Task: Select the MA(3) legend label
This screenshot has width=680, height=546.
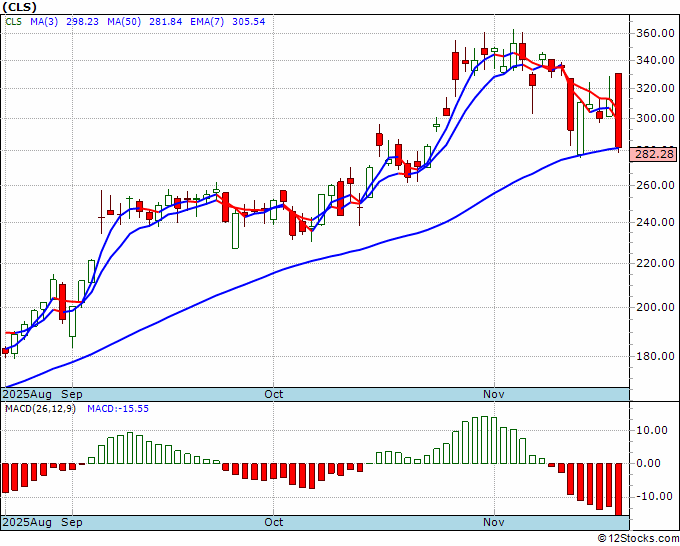Action: pos(44,22)
